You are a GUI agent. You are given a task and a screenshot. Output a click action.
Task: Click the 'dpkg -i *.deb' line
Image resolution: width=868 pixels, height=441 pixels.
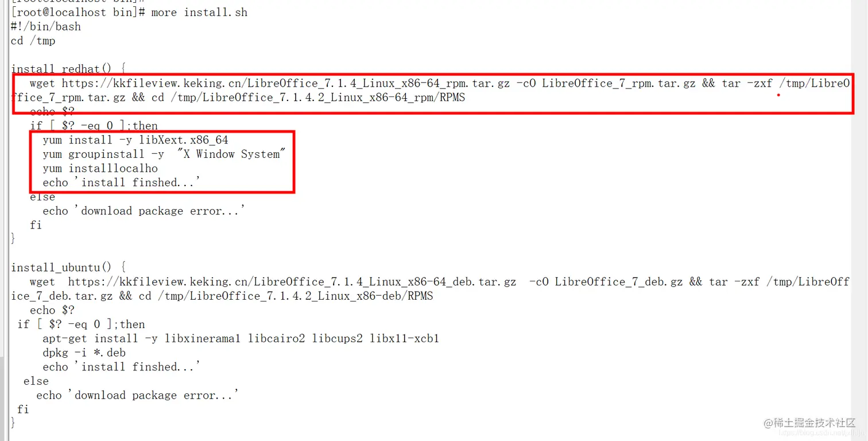pos(84,353)
